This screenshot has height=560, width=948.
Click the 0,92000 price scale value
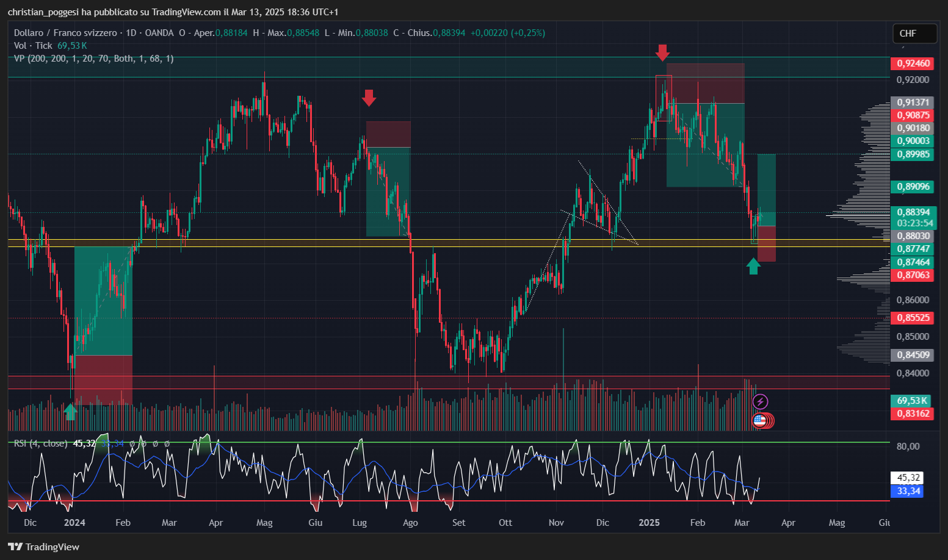coord(913,79)
